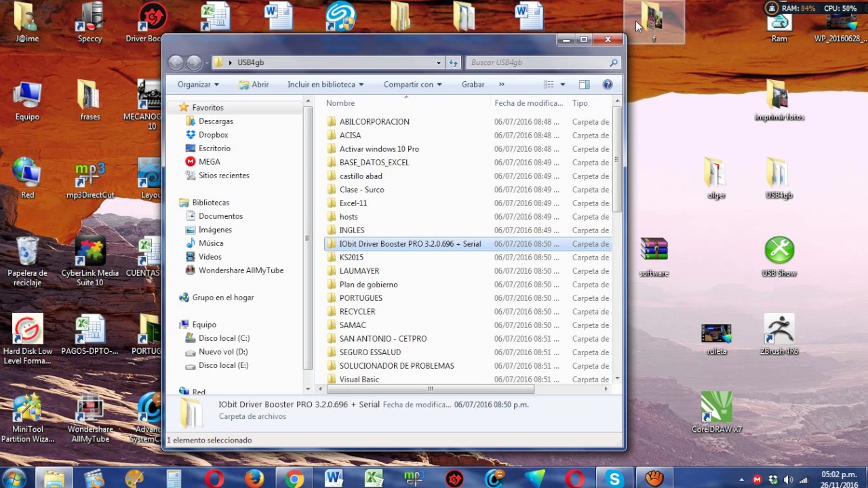Select the Equipo desktop icon
868x488 pixels.
click(x=27, y=101)
